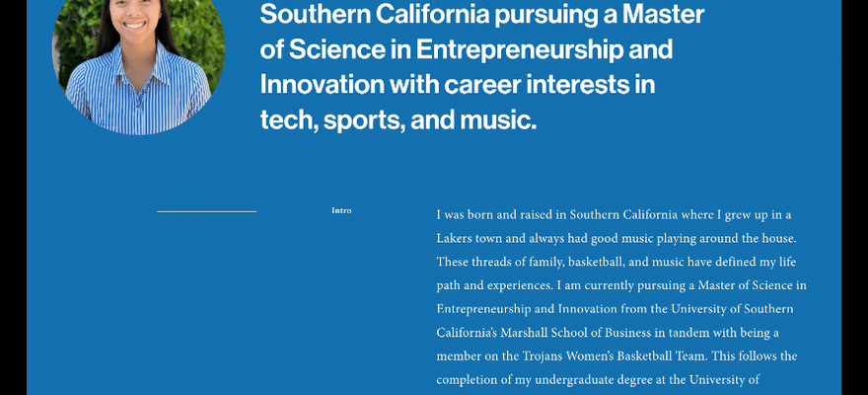Click the "Intro" section label
The height and width of the screenshot is (395, 868).
coord(341,210)
